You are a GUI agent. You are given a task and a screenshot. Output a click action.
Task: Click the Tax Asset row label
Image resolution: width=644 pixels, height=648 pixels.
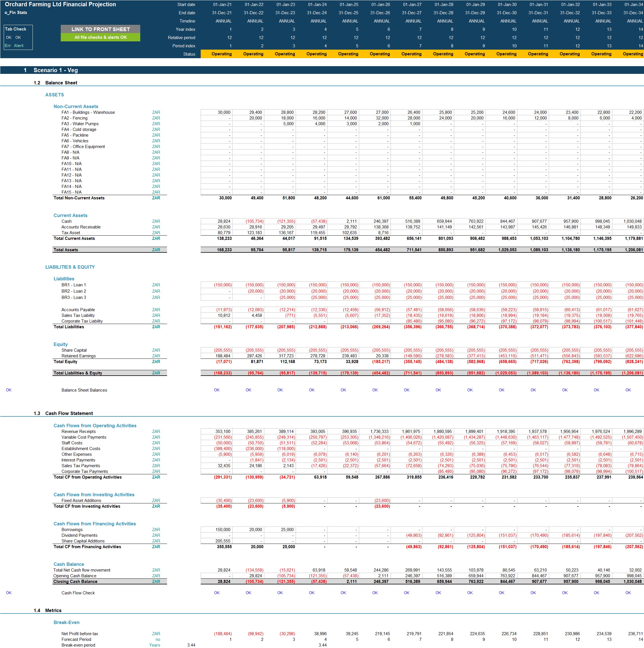[x=71, y=233]
